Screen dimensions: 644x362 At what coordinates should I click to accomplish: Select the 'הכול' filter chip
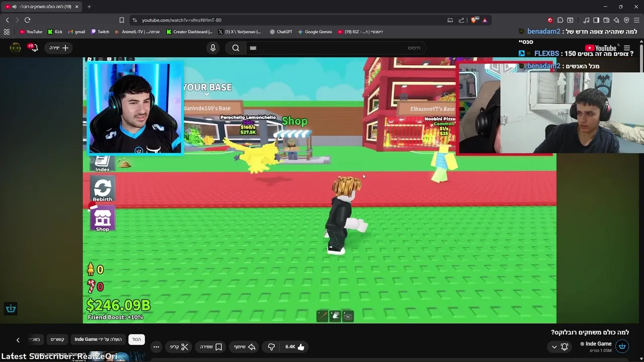point(136,339)
